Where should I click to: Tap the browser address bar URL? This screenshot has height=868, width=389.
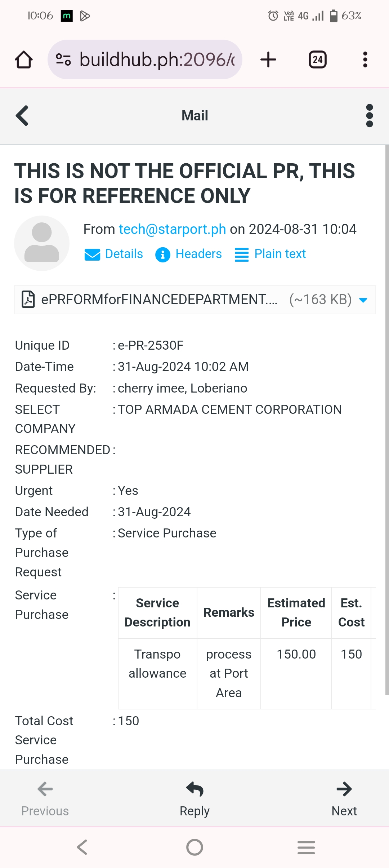(157, 59)
